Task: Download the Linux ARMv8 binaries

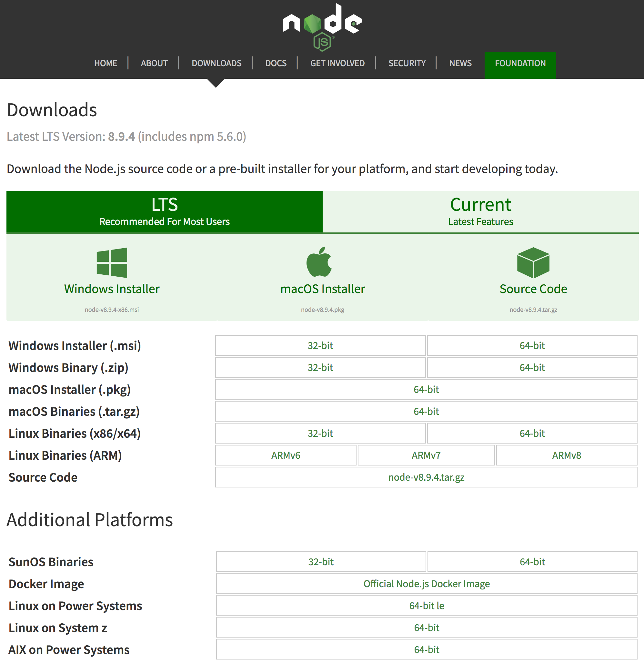Action: click(x=566, y=455)
